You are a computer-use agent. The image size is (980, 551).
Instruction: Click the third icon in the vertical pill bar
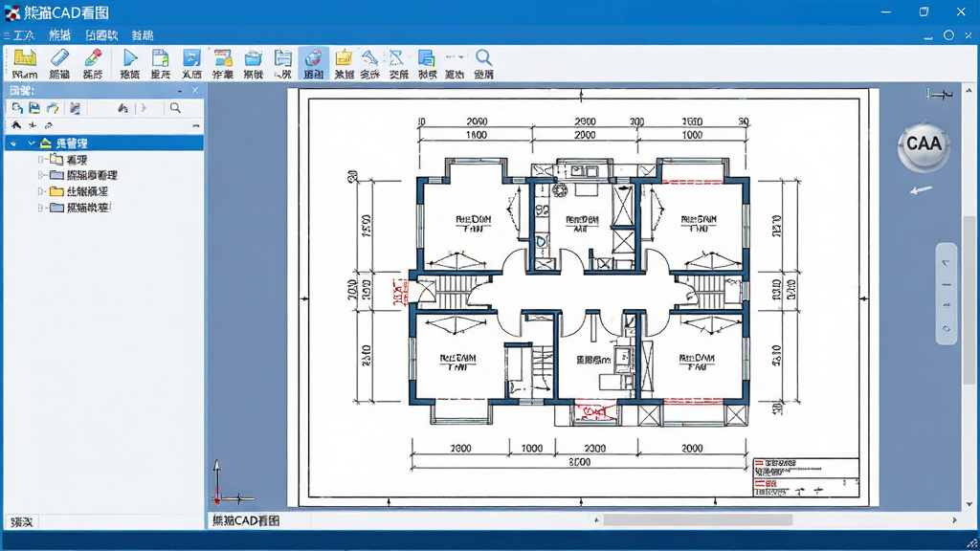click(x=947, y=305)
